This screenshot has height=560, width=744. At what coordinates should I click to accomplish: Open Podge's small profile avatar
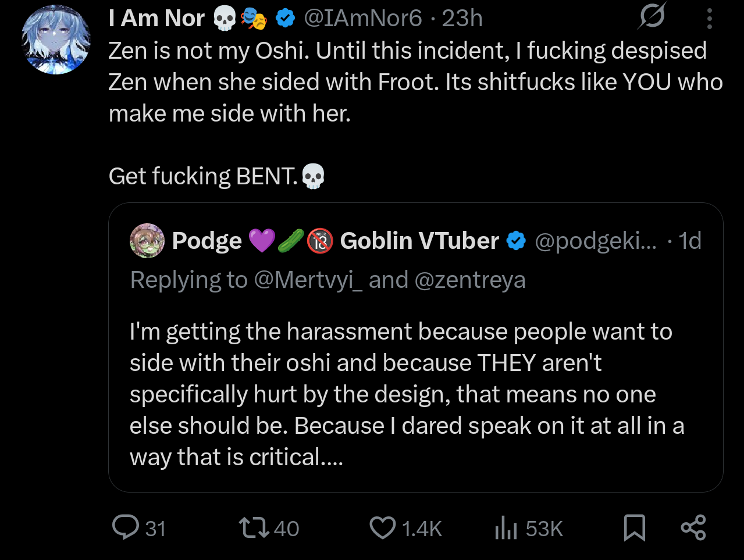coord(147,240)
